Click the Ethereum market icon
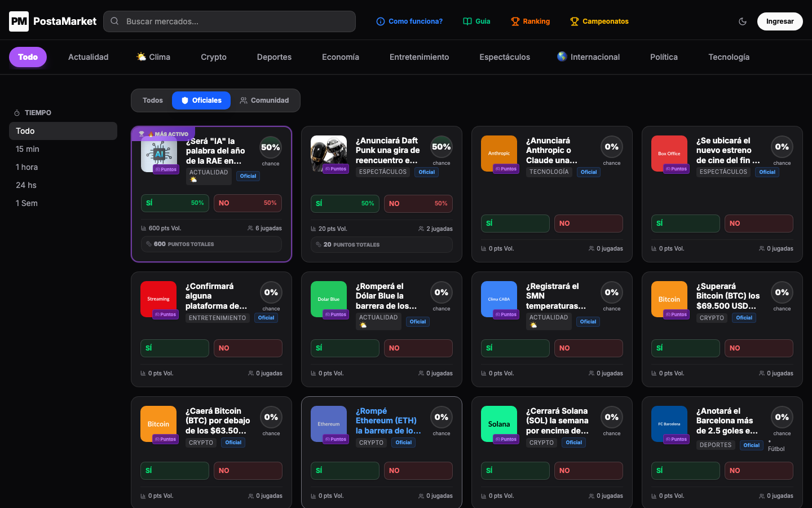Image resolution: width=812 pixels, height=508 pixels. pos(329,424)
